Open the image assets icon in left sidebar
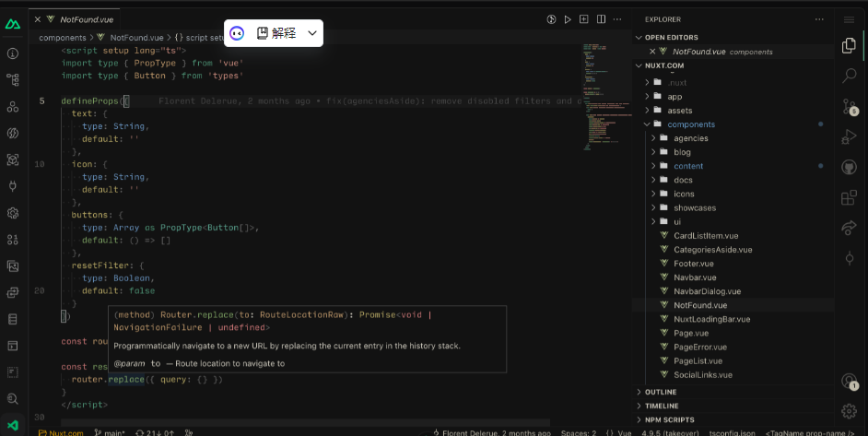Image resolution: width=868 pixels, height=436 pixels. pyautogui.click(x=13, y=265)
